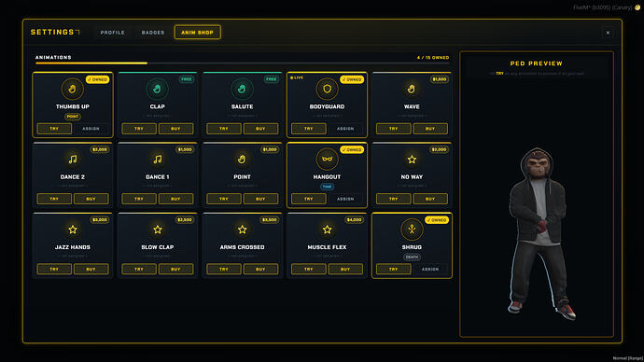Buy the free Clap animation
The height and width of the screenshot is (362, 644).
point(175,129)
